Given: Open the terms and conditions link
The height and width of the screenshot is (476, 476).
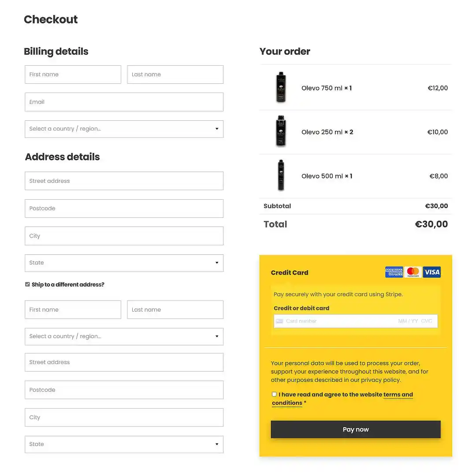Looking at the screenshot, I should click(x=342, y=398).
